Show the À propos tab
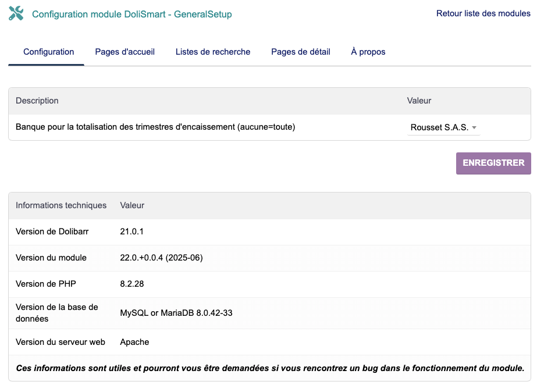 click(368, 52)
